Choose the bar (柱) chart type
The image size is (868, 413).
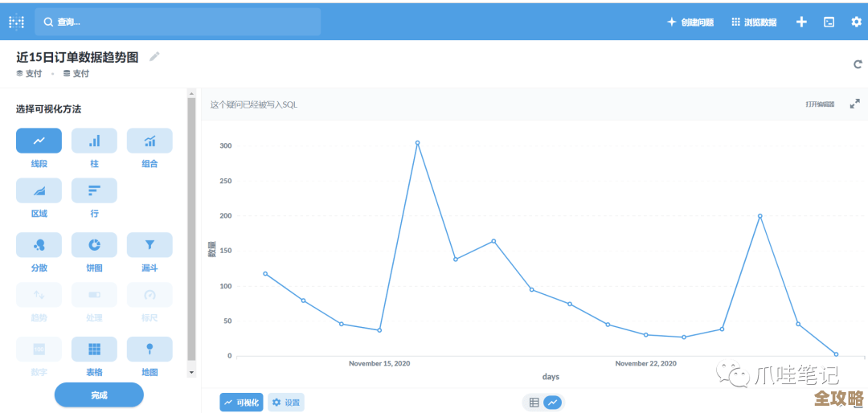click(x=94, y=141)
